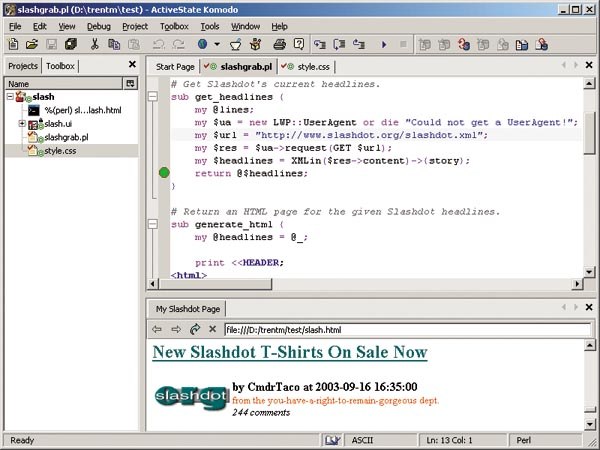This screenshot has height=450, width=600.
Task: Open the Edit menu
Action: click(x=40, y=26)
